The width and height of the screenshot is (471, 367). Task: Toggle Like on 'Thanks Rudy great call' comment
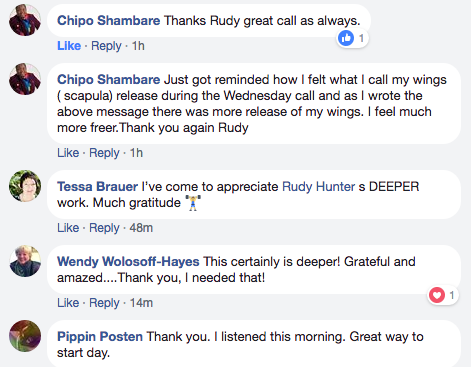tap(69, 46)
